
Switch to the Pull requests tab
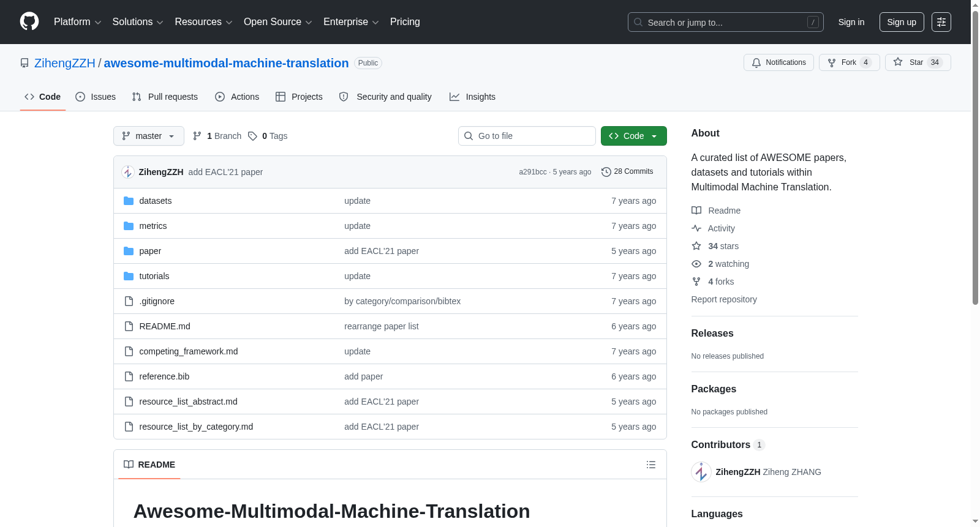165,97
